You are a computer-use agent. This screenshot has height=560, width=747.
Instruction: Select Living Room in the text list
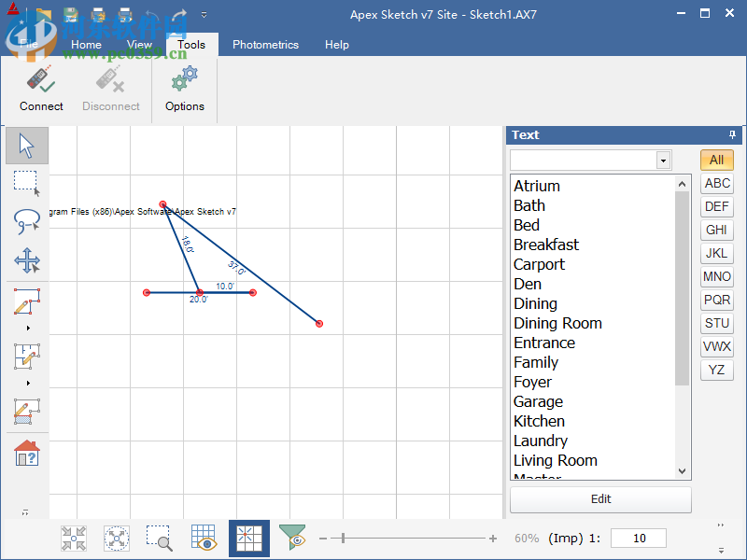[594, 460]
